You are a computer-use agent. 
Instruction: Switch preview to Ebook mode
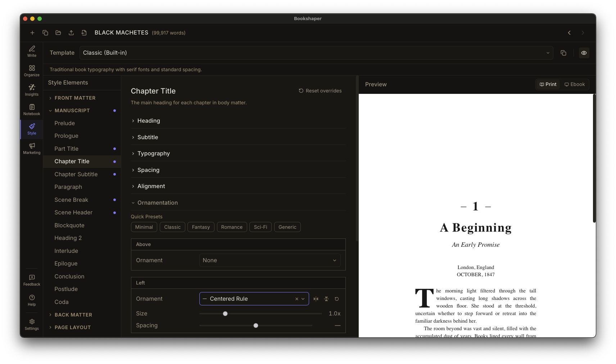coord(575,84)
